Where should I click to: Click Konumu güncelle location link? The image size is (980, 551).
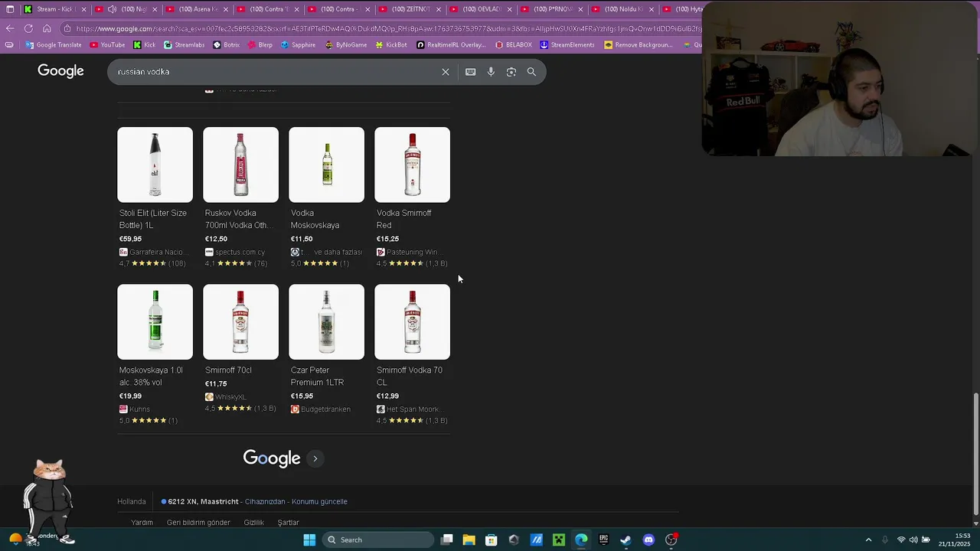[319, 502]
